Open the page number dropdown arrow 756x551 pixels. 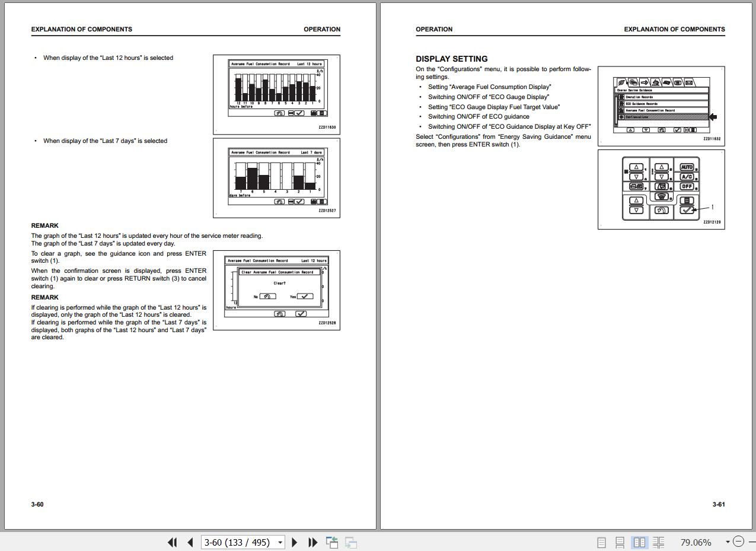tap(280, 542)
